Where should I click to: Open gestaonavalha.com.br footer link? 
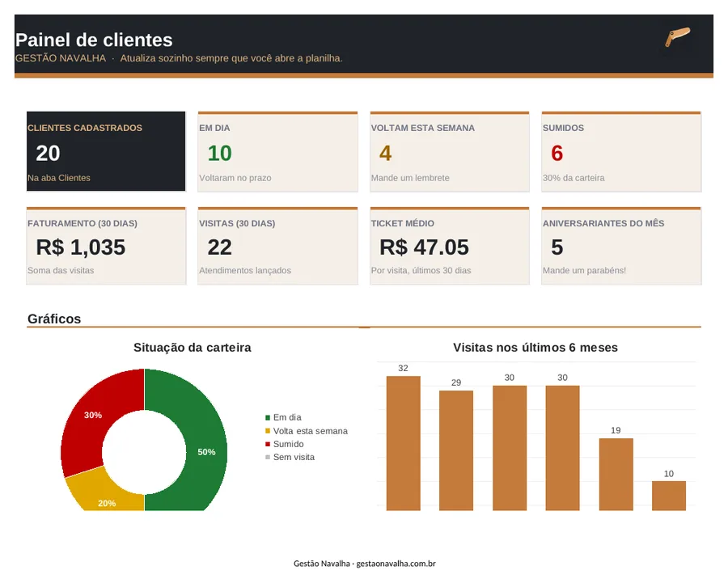[x=396, y=564]
